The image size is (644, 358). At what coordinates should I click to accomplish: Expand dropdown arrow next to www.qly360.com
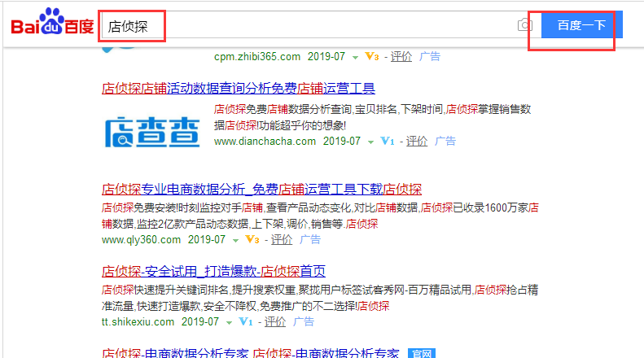point(235,241)
